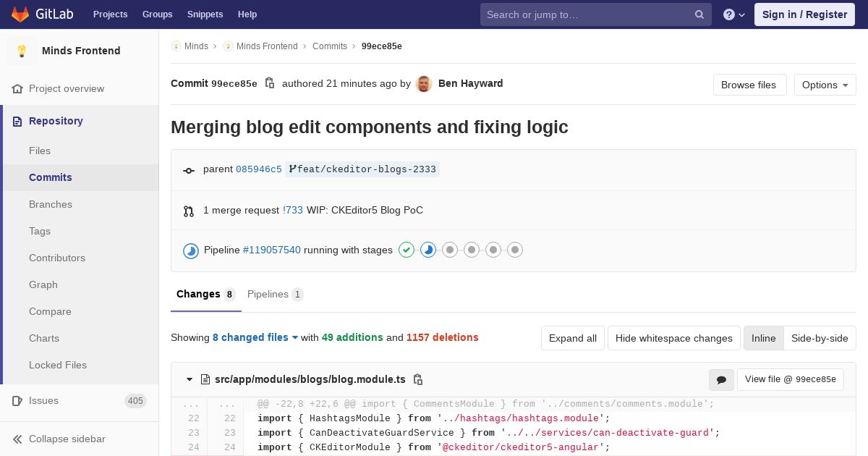Open the third pending pipeline stage
Screen dimensions: 868x456
450,250
